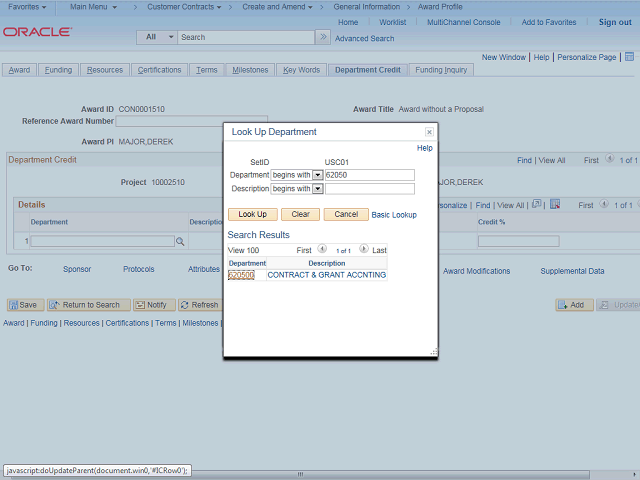Click the top Search input box
The width and height of the screenshot is (640, 480).
pyautogui.click(x=246, y=37)
